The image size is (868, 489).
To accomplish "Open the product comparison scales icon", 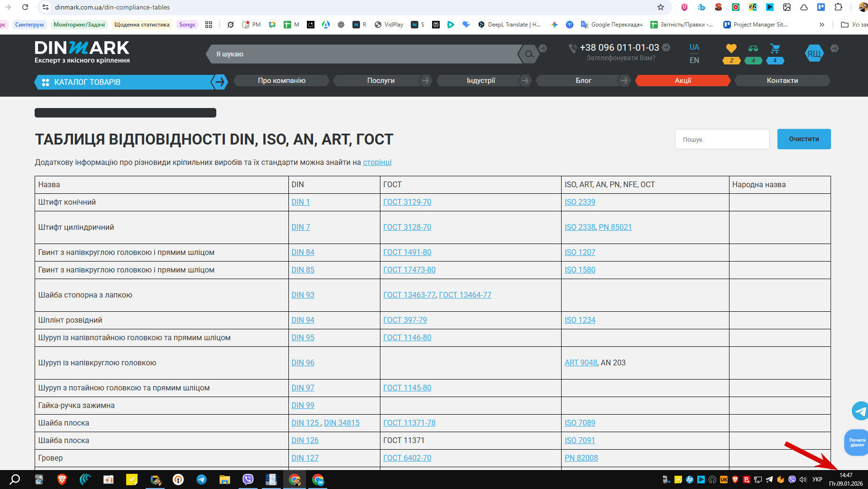I will [753, 48].
